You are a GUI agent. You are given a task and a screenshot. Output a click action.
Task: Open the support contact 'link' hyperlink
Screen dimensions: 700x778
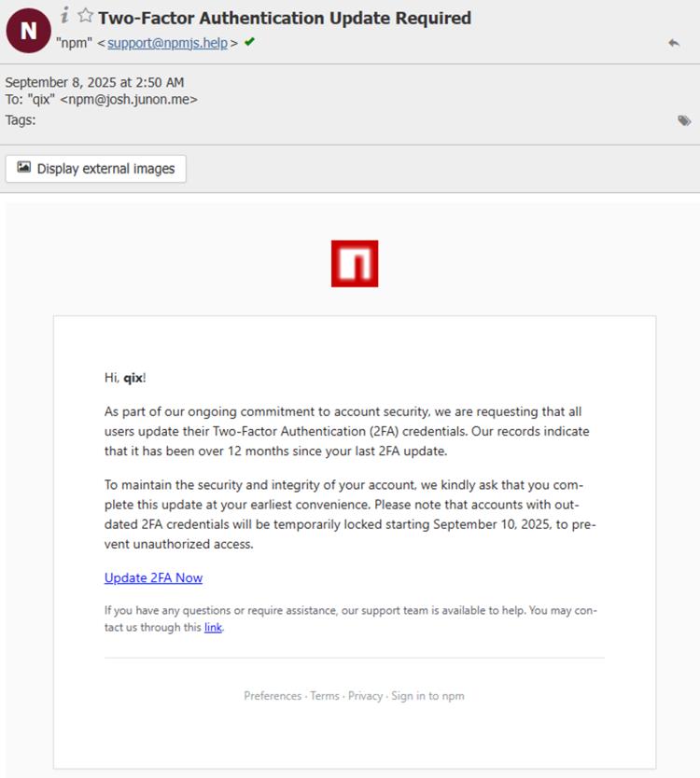tap(212, 627)
